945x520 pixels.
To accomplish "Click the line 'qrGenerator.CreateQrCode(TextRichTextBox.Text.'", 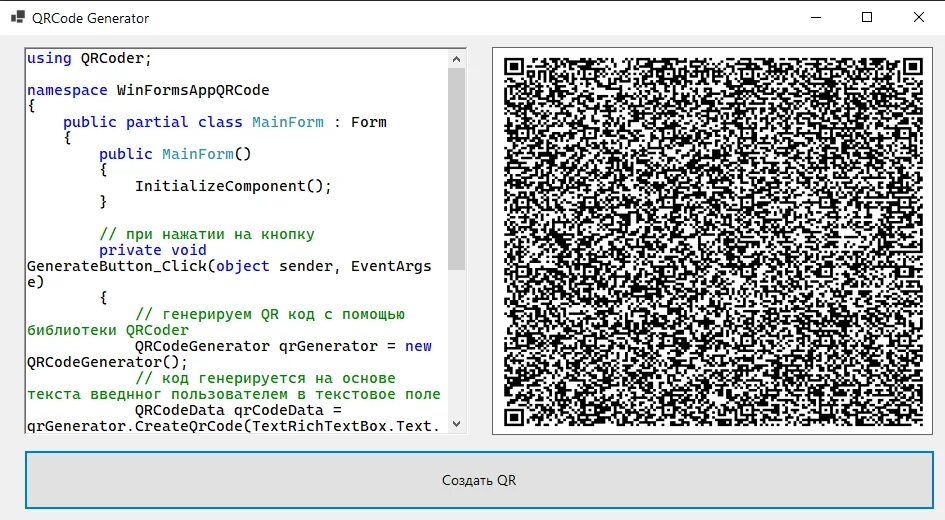I will pos(233,426).
